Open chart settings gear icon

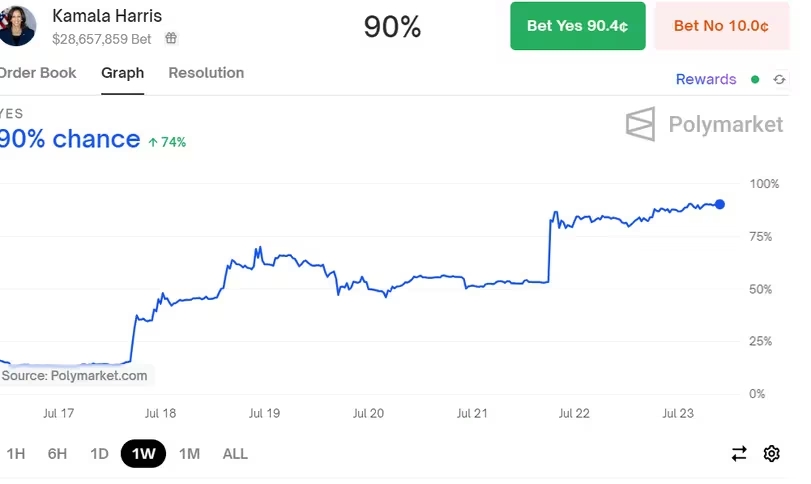click(x=771, y=454)
